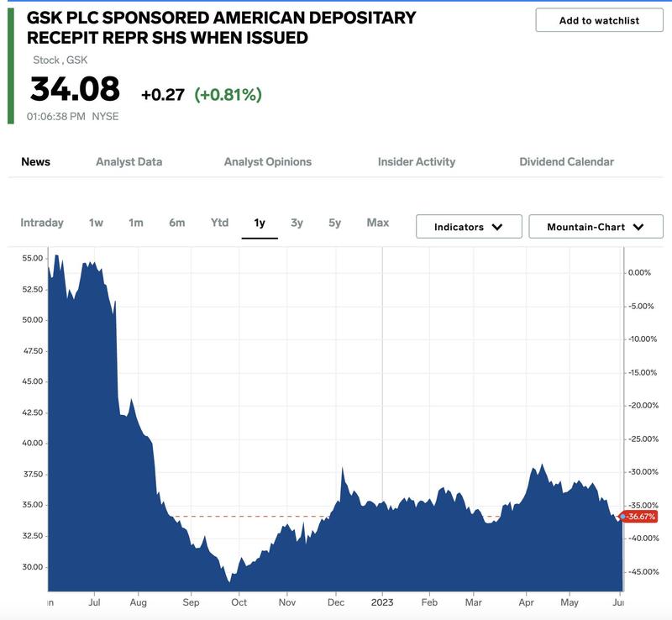Select the 1y chart range
The image size is (672, 620).
tap(260, 223)
